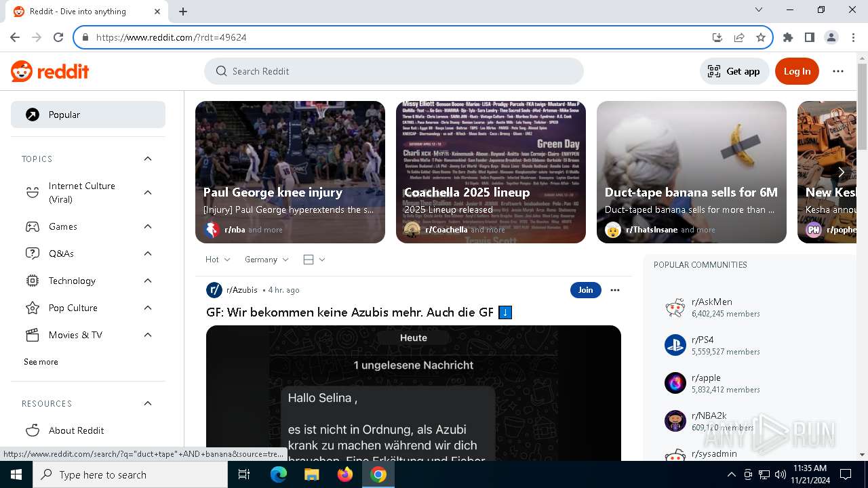Viewport: 868px width, 488px height.
Task: Open the Chrome tab search dropdown
Action: point(759,10)
